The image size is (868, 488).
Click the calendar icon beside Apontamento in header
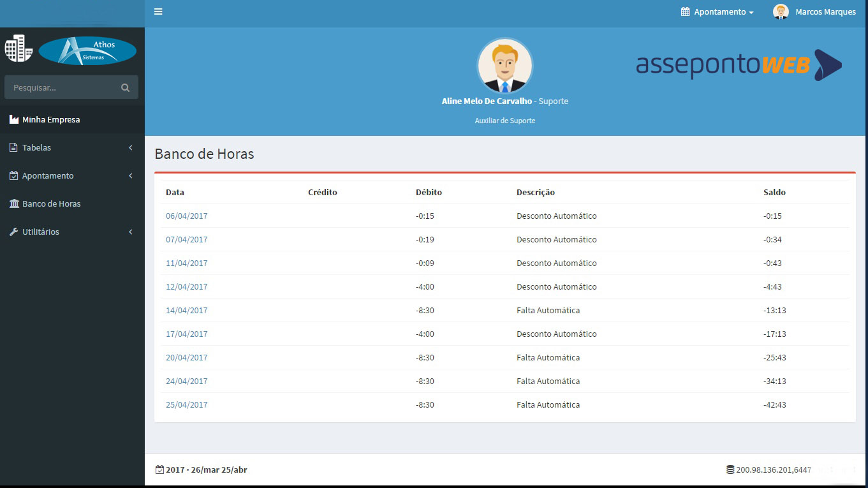(x=686, y=11)
